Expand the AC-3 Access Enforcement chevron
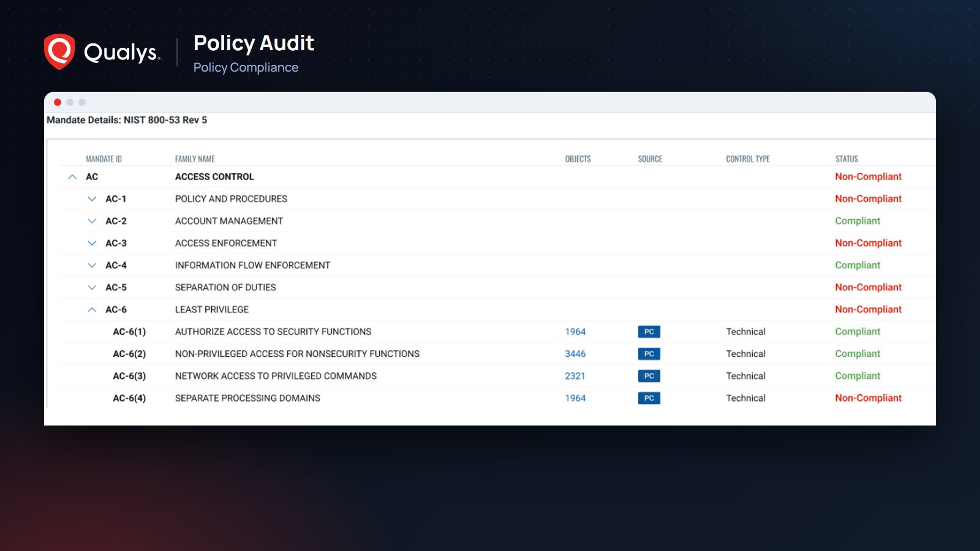 tap(92, 243)
